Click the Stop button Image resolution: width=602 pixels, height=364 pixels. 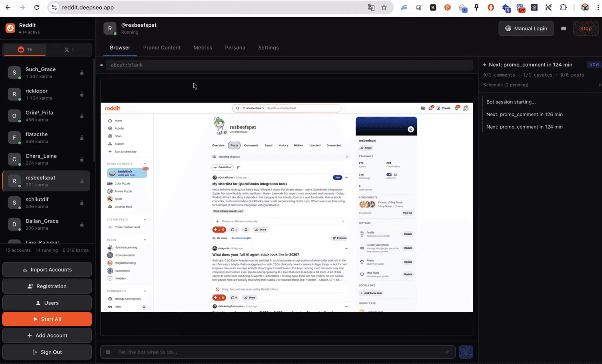coord(586,28)
